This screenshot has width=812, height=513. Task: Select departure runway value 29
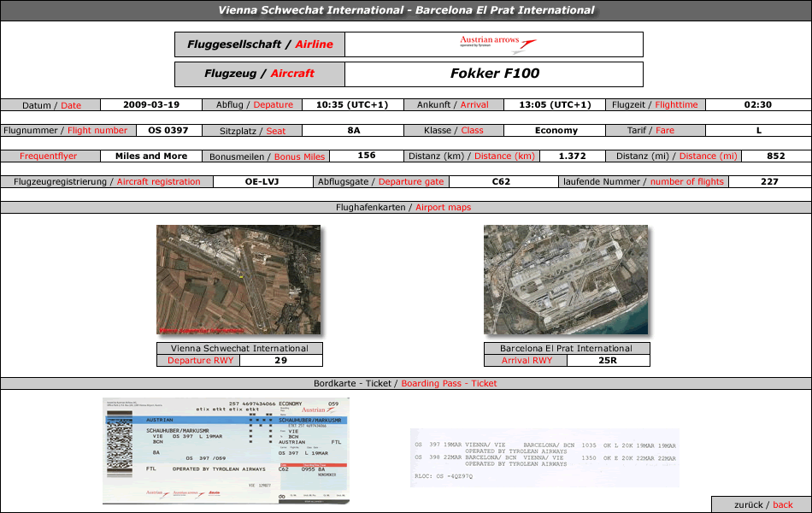pyautogui.click(x=280, y=360)
